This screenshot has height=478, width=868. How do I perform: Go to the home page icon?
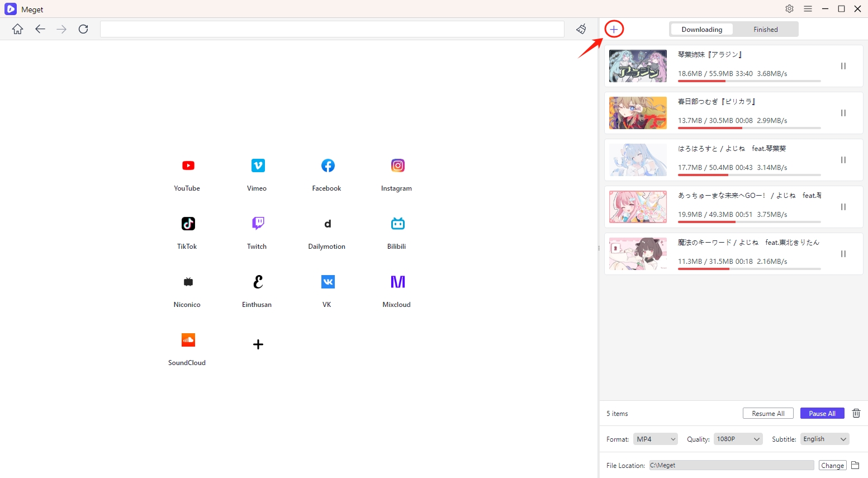click(x=18, y=29)
